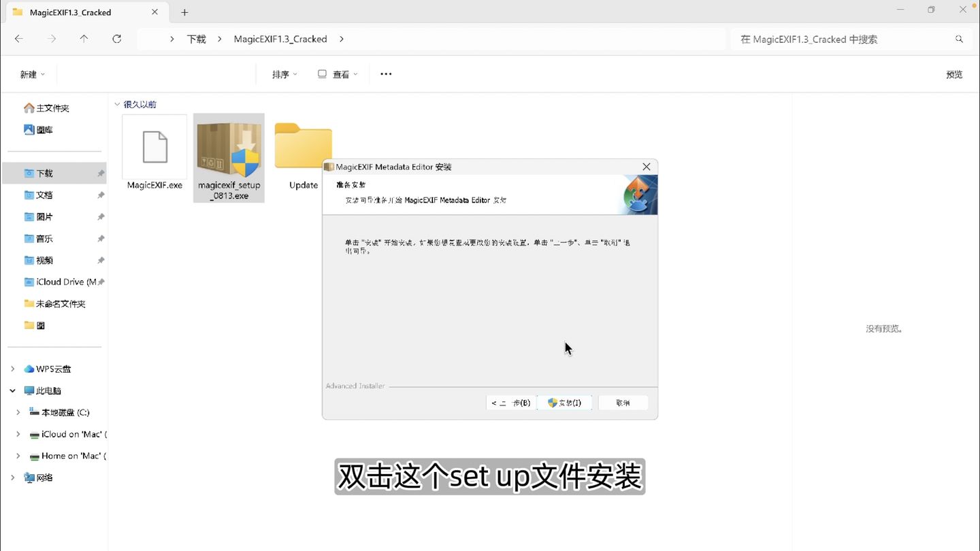
Task: Click the Back button in the installer dialog
Action: (x=511, y=403)
